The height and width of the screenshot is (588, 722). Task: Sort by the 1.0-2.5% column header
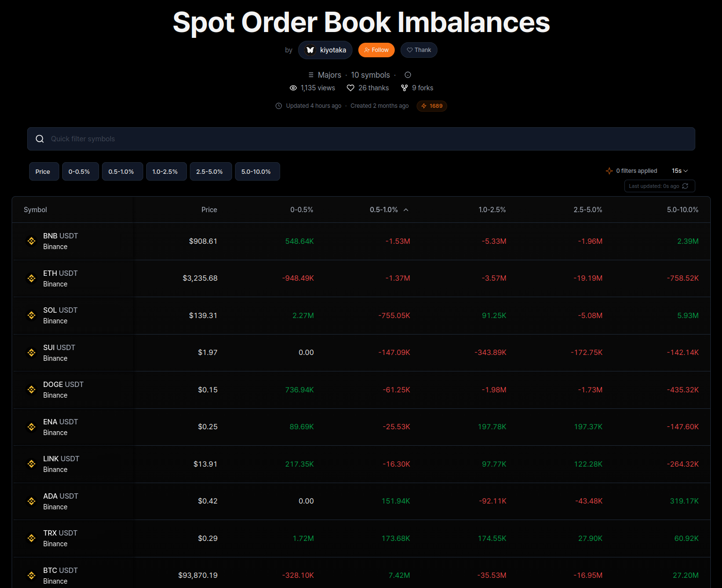pos(492,210)
